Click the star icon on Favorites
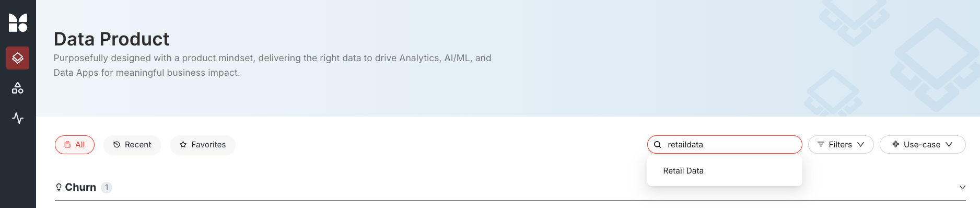The width and height of the screenshot is (980, 208). pos(183,145)
